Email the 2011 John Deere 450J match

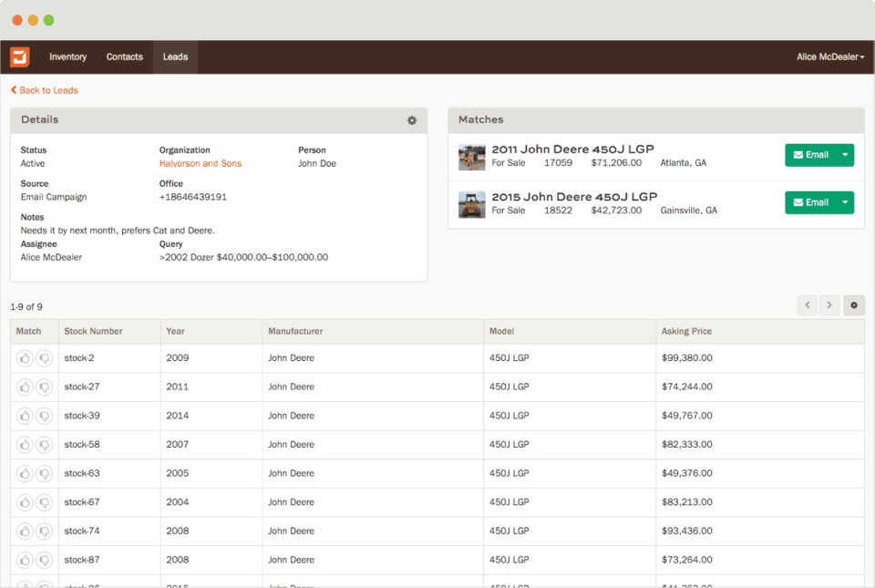[810, 155]
